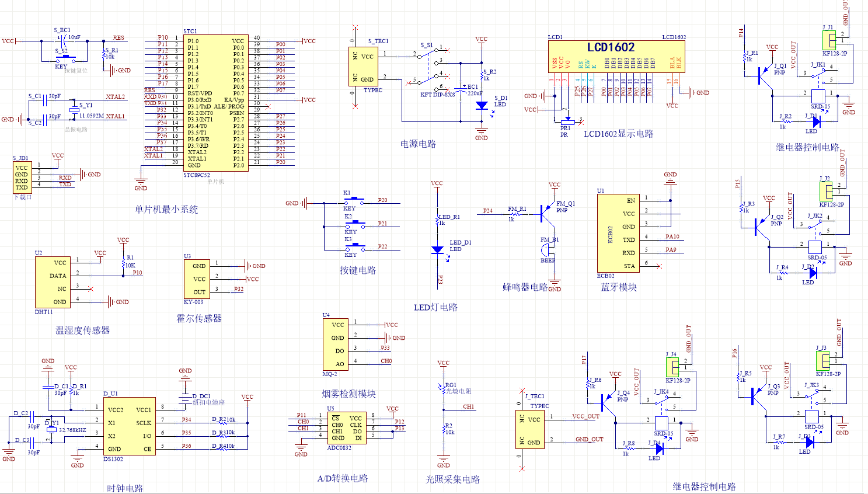Viewport: 868px width, 494px height.
Task: Select the green KF128-2P terminal J_J1
Action: pos(829,41)
